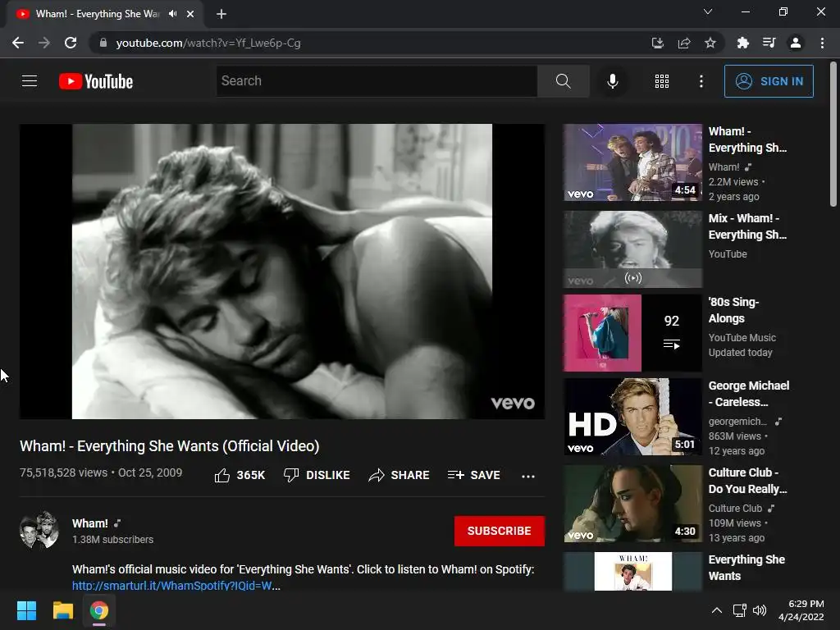This screenshot has height=630, width=840.
Task: Open system volume in the tray
Action: point(759,610)
